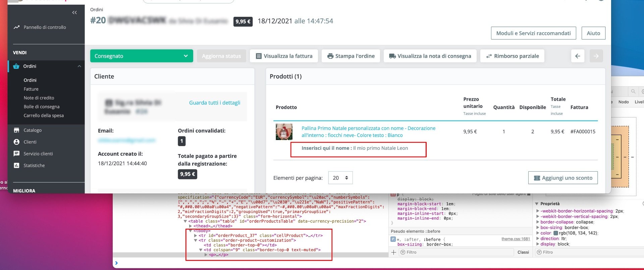Click the delivery truck icon on nota di consegna
Screen dimensions: 644x270
(392, 56)
